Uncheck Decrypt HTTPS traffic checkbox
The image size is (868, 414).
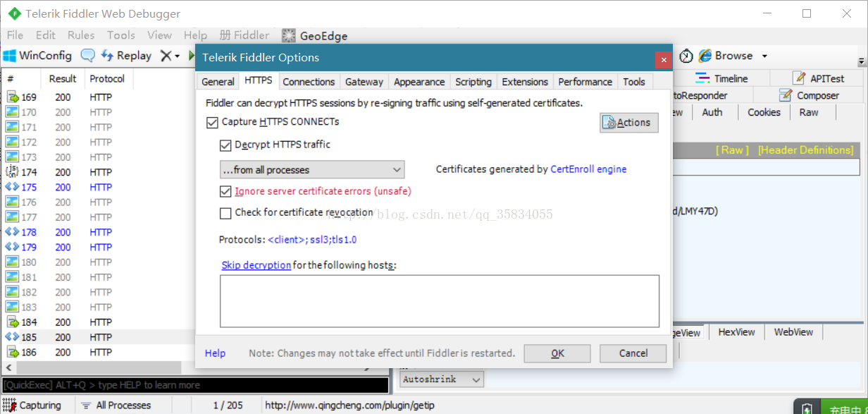pos(225,145)
